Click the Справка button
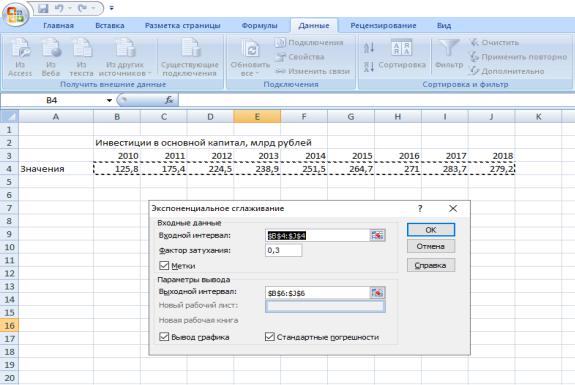Viewport: 575px width, 385px height. [431, 265]
